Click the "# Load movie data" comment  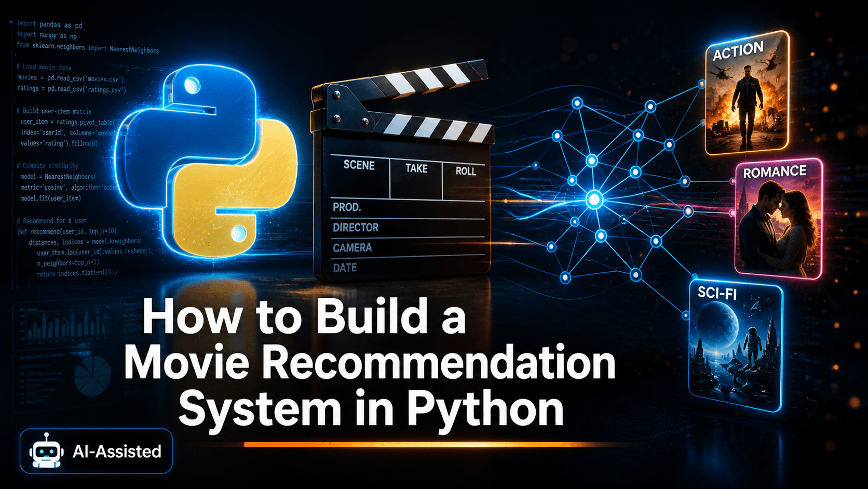pyautogui.click(x=44, y=67)
